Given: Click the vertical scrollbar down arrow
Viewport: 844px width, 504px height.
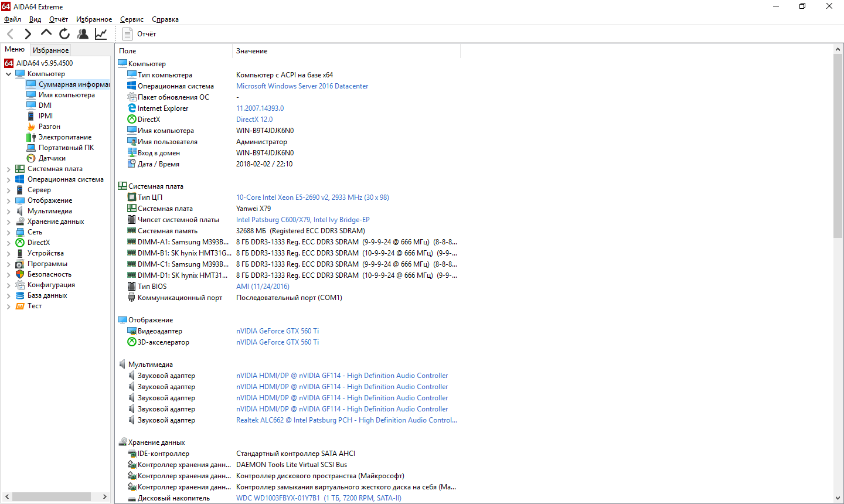Looking at the screenshot, I should pyautogui.click(x=838, y=498).
